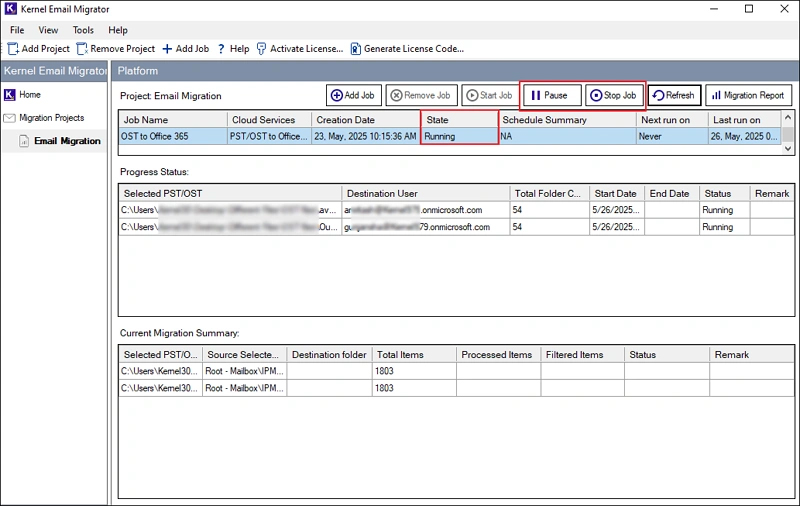Click the question mark Help toolbar item
Screen dimensions: 800x506
233,49
